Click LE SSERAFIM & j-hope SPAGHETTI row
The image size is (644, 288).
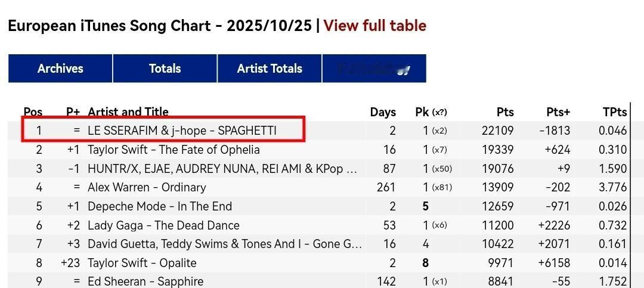tap(182, 131)
